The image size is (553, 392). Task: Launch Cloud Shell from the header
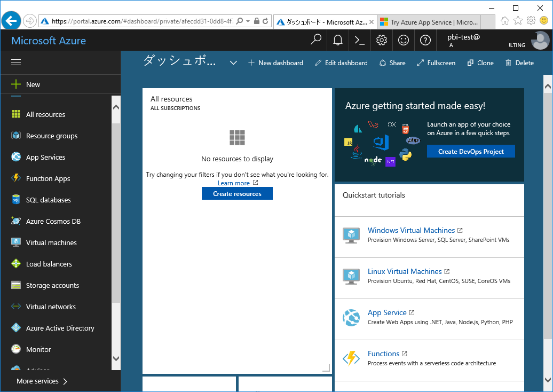359,40
